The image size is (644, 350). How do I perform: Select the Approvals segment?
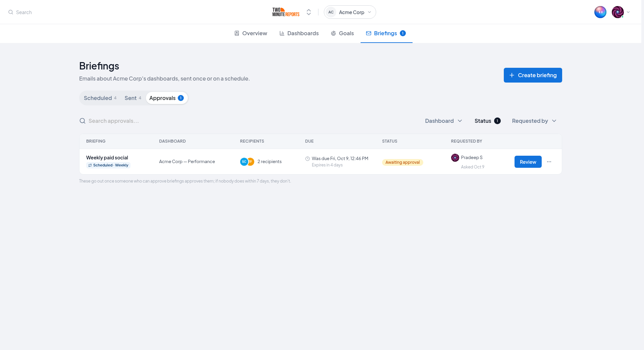tap(167, 98)
